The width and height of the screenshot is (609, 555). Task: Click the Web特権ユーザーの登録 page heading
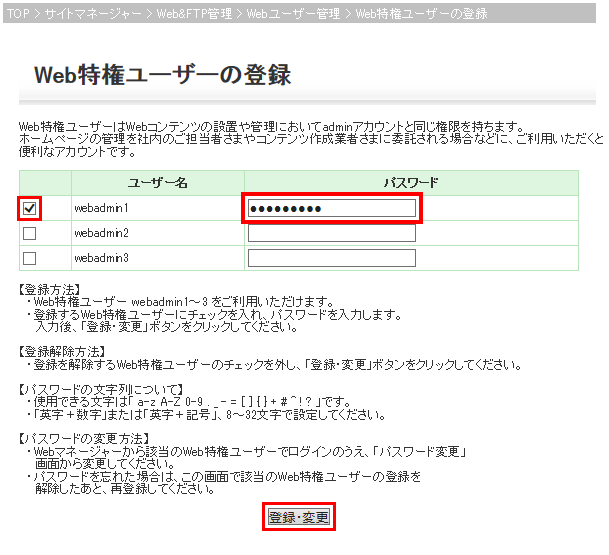162,75
